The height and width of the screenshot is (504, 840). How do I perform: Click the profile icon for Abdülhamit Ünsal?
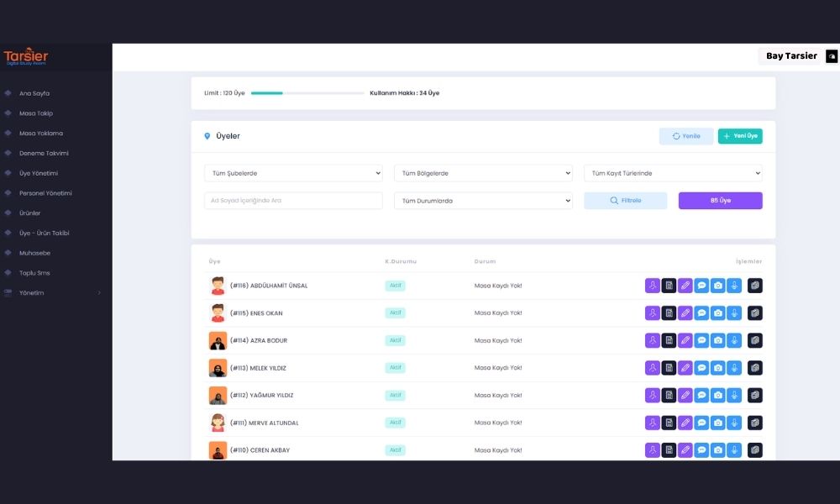pyautogui.click(x=653, y=286)
